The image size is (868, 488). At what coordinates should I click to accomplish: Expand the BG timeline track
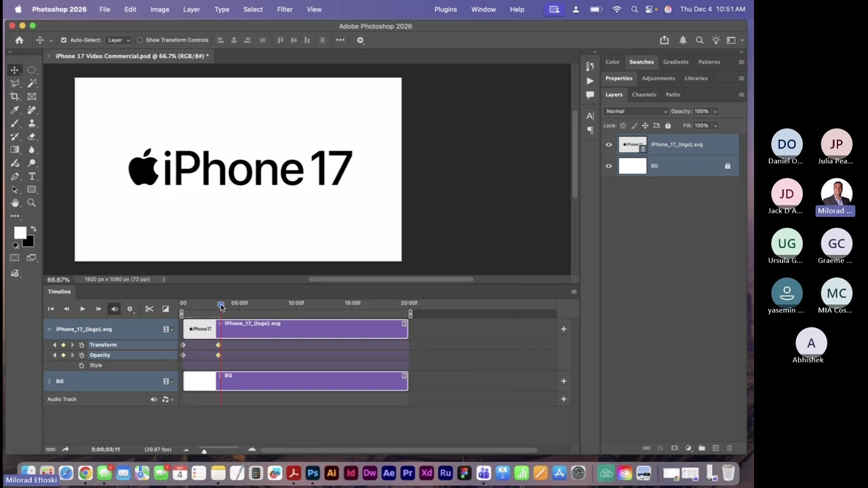pyautogui.click(x=49, y=382)
